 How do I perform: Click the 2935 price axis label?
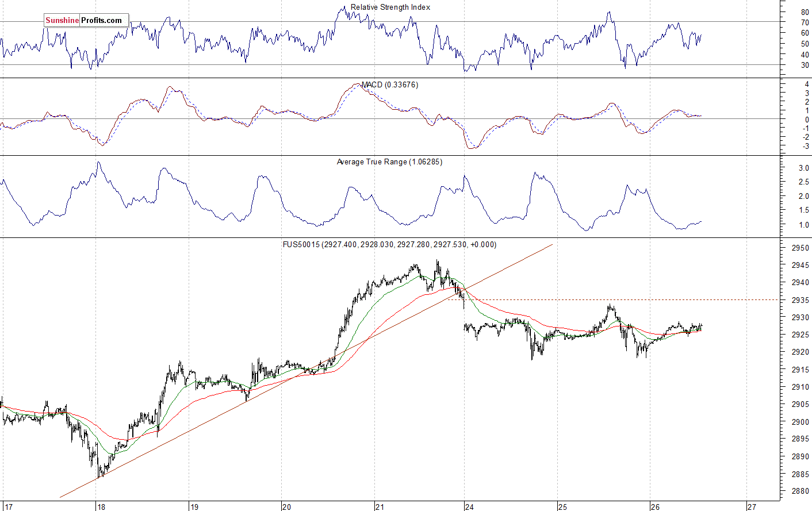click(x=800, y=301)
